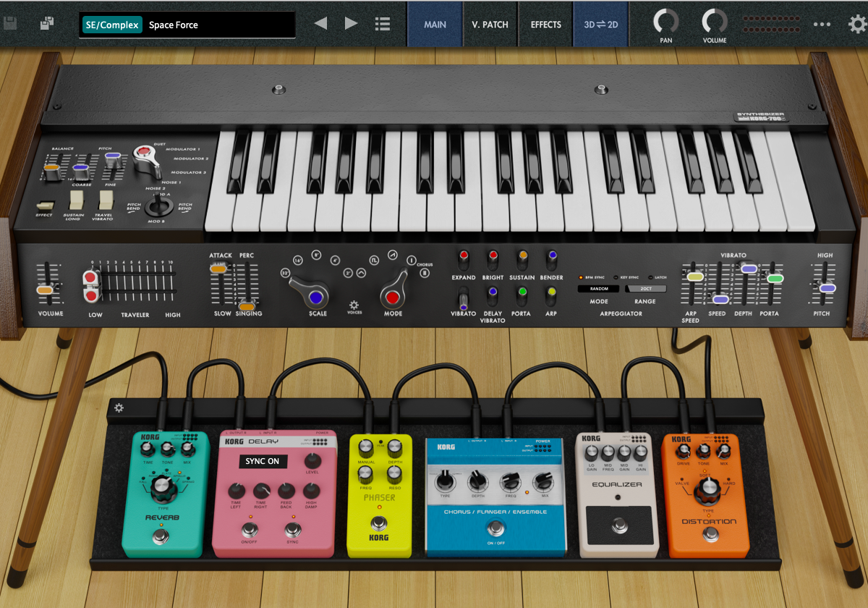Screen dimensions: 868x608
Task: Open the arpeggiator MODE Random dropdown
Action: click(598, 288)
